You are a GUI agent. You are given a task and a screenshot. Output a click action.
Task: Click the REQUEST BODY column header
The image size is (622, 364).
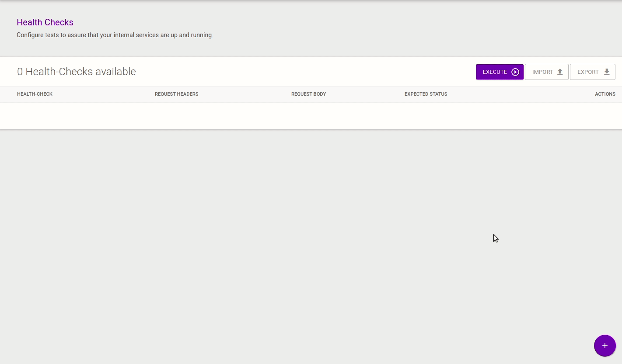click(308, 94)
